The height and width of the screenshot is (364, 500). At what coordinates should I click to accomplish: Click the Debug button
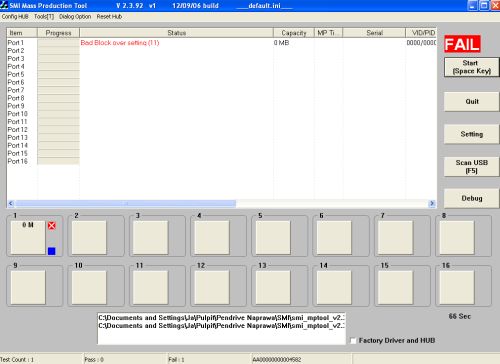[471, 198]
